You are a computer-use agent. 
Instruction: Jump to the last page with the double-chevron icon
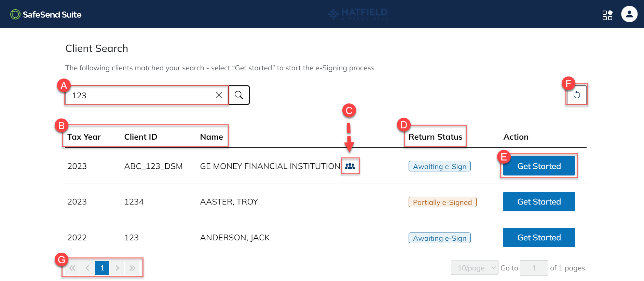pyautogui.click(x=133, y=268)
